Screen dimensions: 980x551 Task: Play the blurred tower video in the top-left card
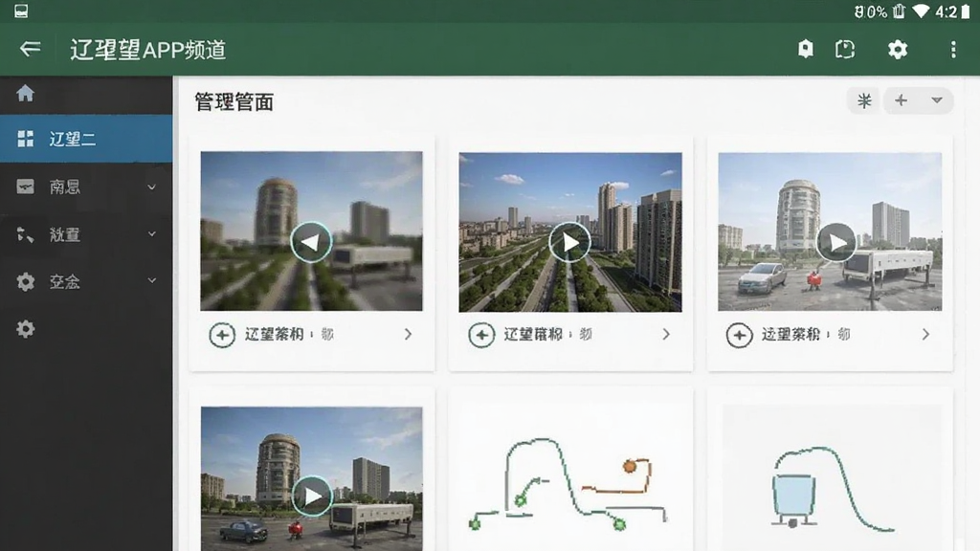pyautogui.click(x=311, y=242)
